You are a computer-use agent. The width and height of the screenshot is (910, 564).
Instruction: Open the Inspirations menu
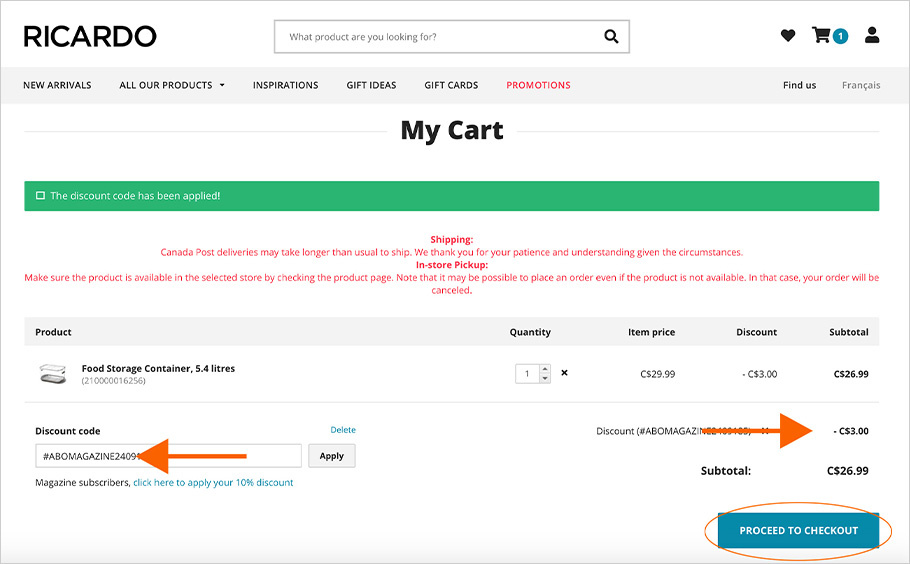pos(286,85)
